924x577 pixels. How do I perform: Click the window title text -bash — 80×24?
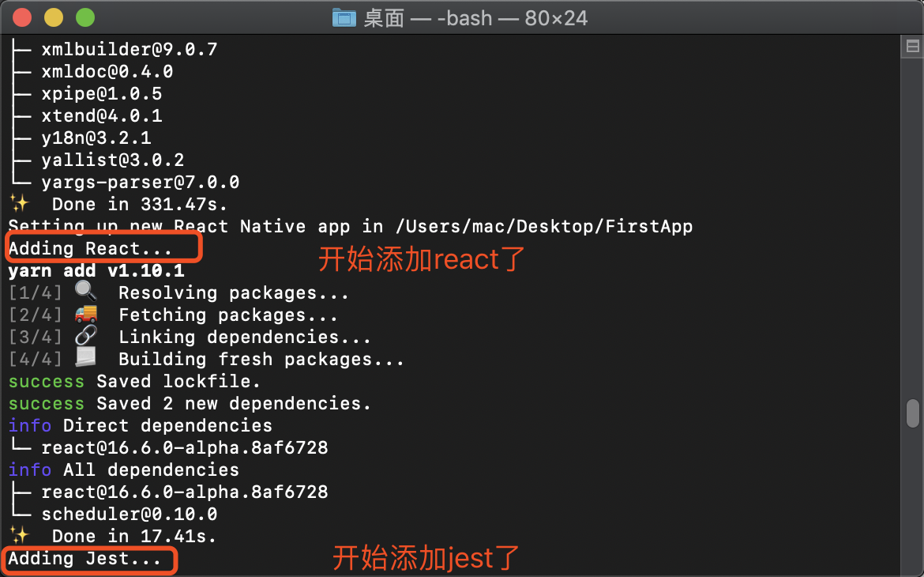click(x=512, y=18)
